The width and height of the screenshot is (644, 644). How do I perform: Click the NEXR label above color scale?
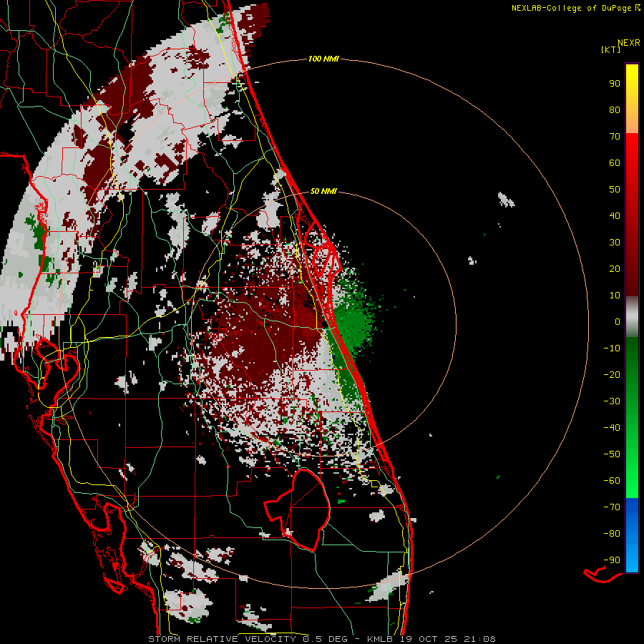629,43
